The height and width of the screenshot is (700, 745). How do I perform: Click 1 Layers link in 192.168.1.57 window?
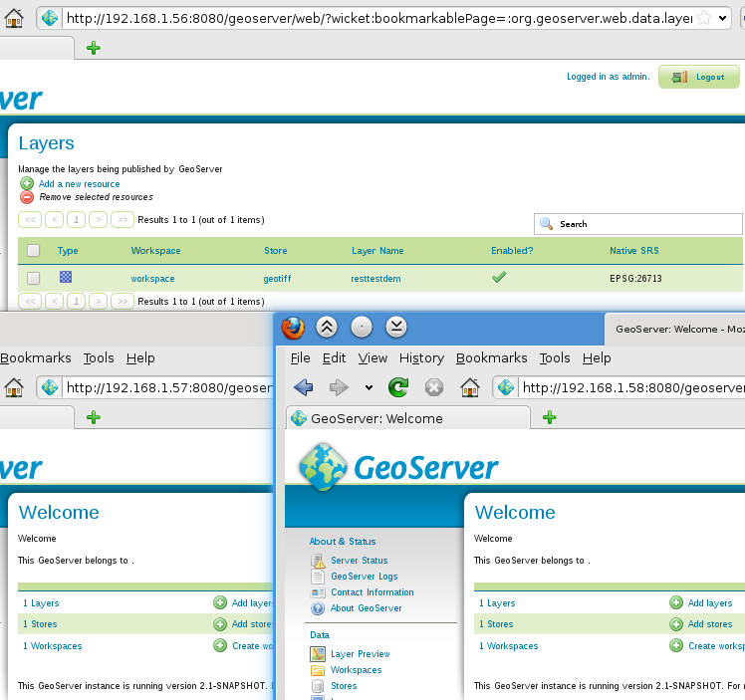coord(41,603)
